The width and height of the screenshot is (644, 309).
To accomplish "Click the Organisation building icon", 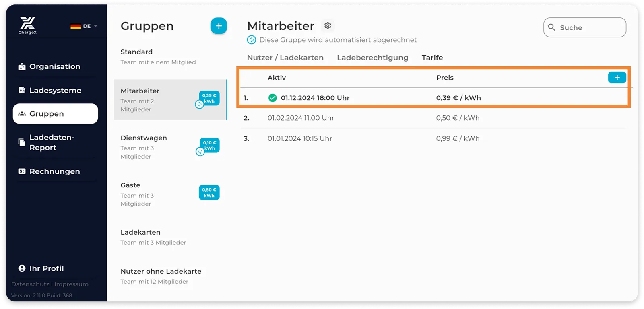I will 22,67.
